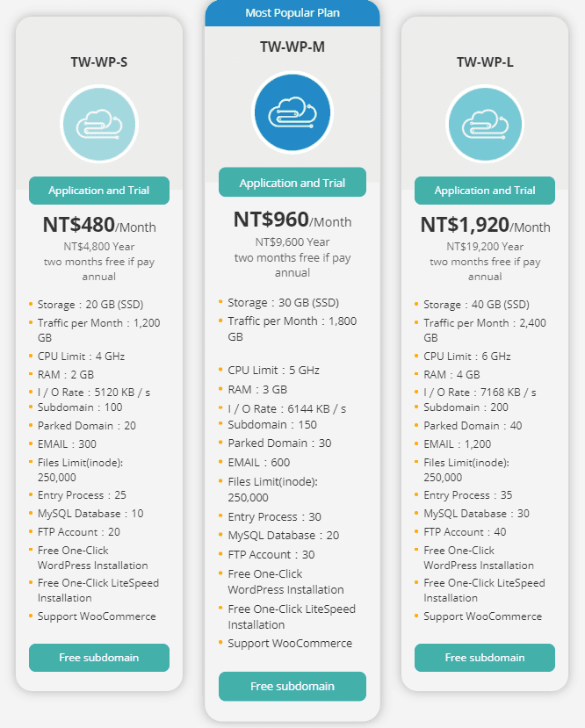Click Free subdomain button under TW-WP-L
Screen dimensions: 585x728
tap(485, 657)
